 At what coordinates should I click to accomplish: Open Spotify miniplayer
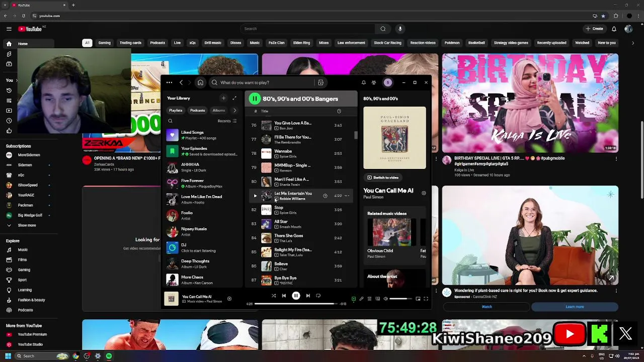point(418,299)
